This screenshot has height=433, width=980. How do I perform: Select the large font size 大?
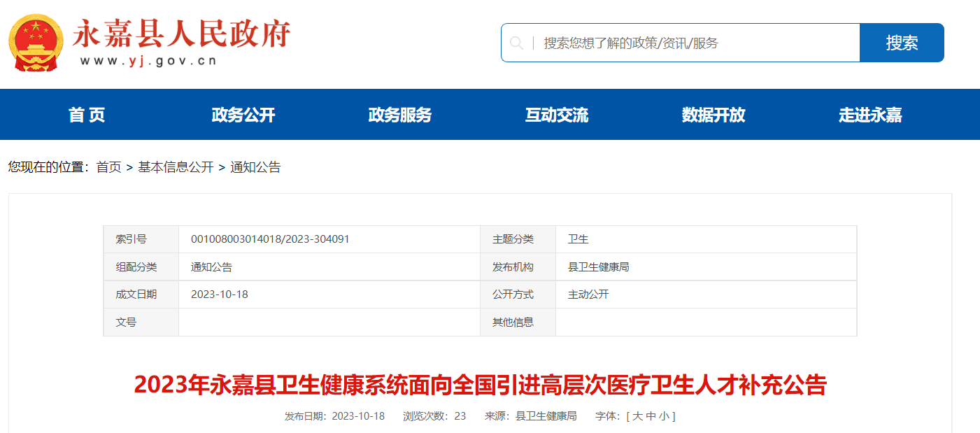coord(637,416)
